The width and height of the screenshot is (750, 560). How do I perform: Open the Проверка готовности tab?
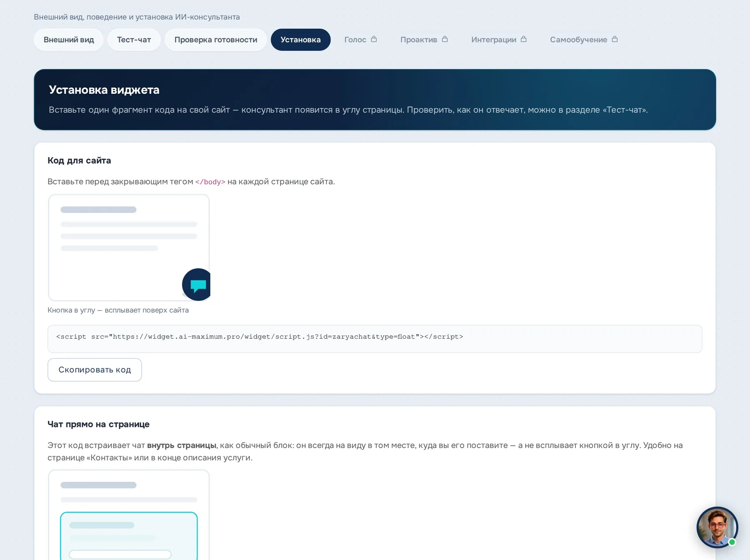[x=216, y=40]
